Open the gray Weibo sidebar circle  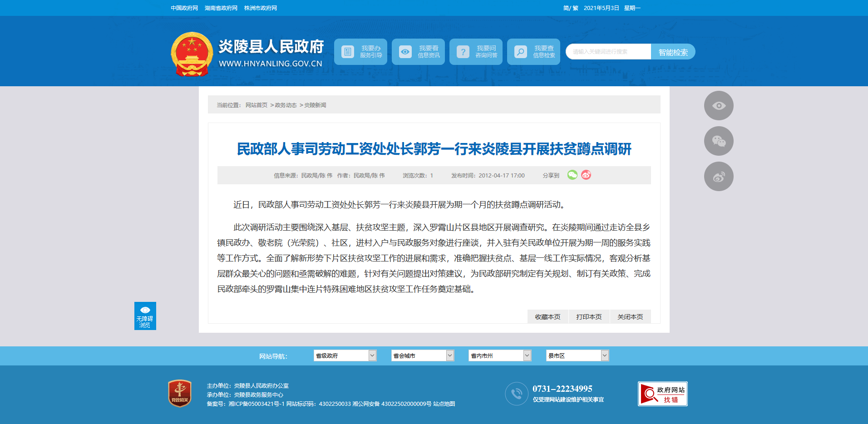pos(719,177)
